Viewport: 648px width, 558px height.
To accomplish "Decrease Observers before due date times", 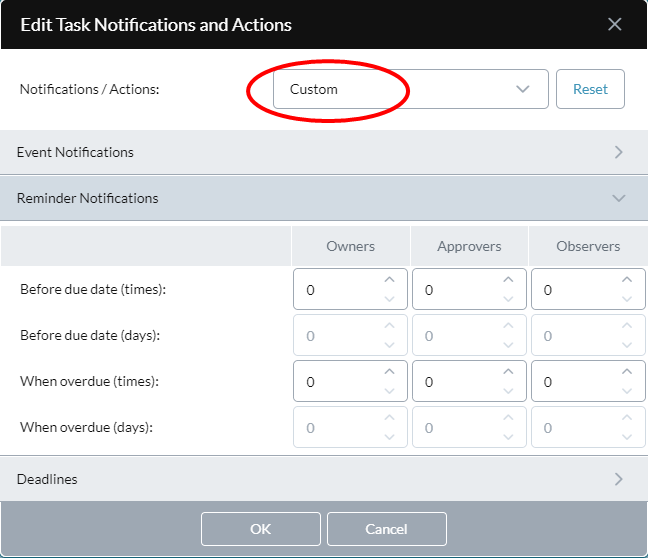I will (627, 299).
